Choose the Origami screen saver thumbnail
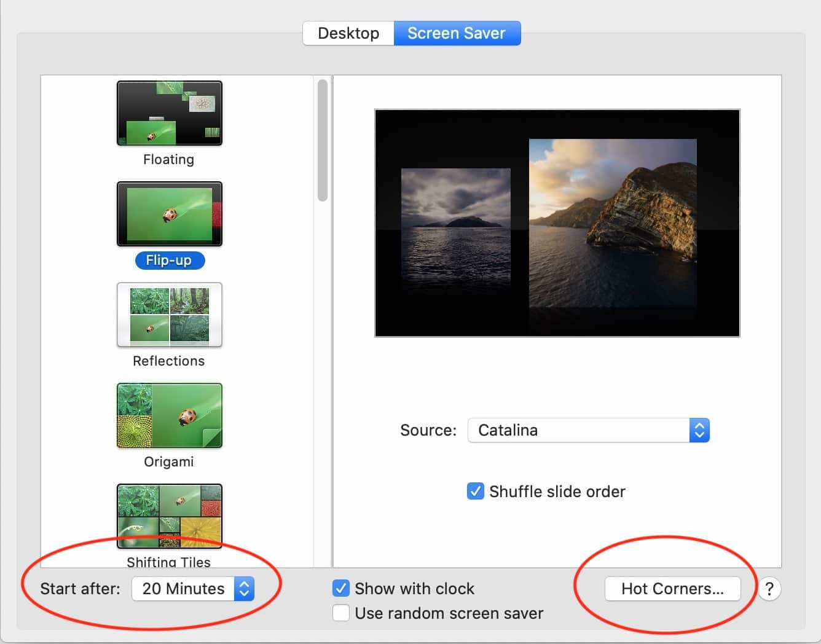This screenshot has height=644, width=821. [x=170, y=415]
